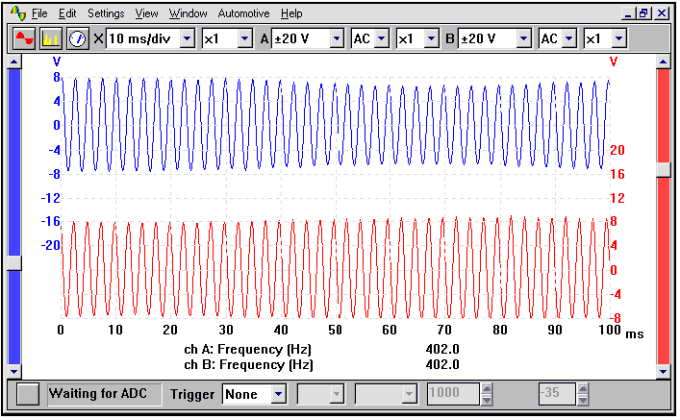Expand channel B ±20 V range dropdown
This screenshot has height=420, width=680.
coord(523,39)
